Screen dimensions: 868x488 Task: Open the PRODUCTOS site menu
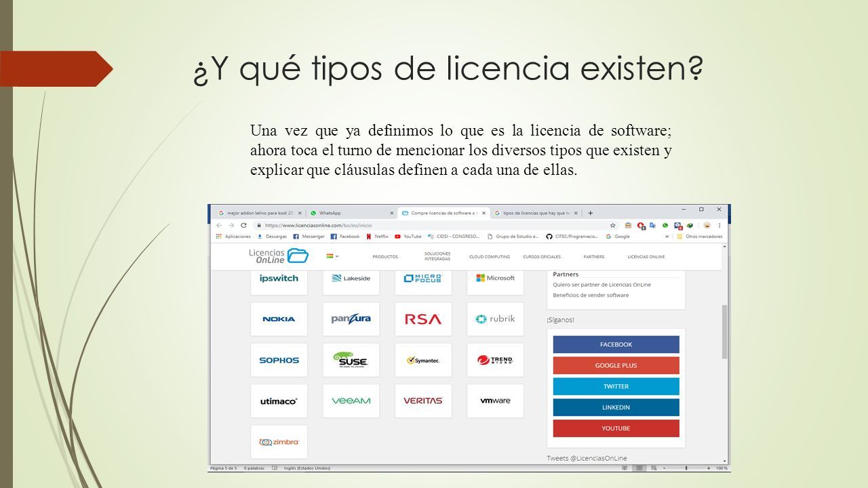(385, 257)
